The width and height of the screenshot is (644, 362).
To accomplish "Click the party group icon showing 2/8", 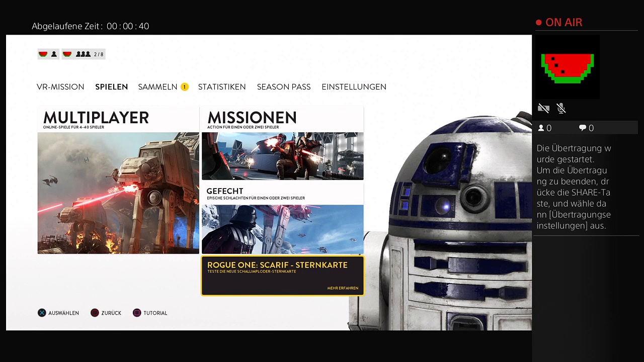I will click(84, 54).
